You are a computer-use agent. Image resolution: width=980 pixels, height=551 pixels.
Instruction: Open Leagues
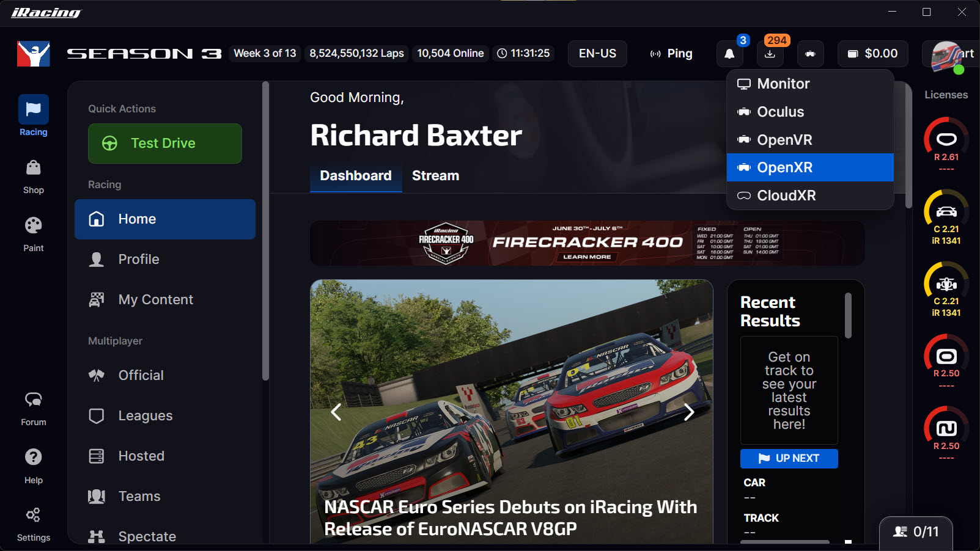165,416
